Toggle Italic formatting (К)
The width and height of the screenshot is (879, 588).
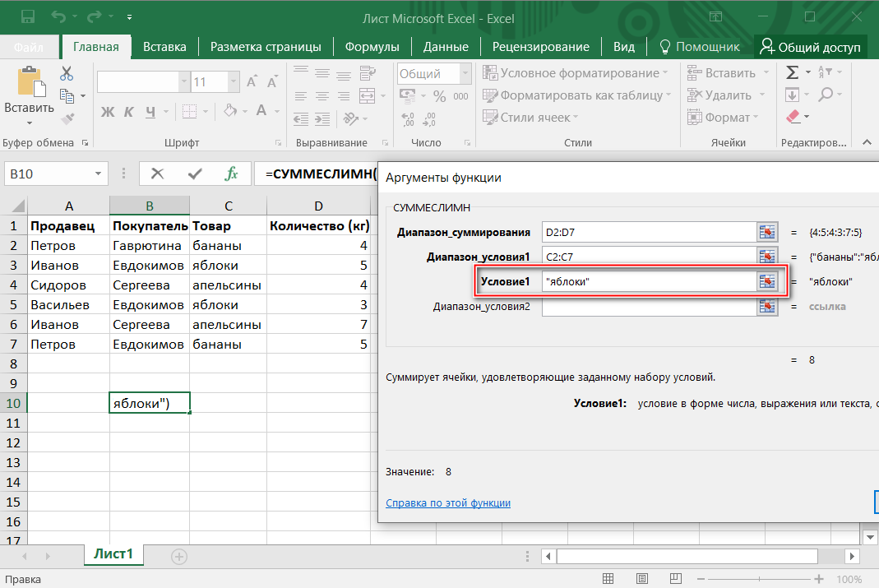pyautogui.click(x=129, y=112)
